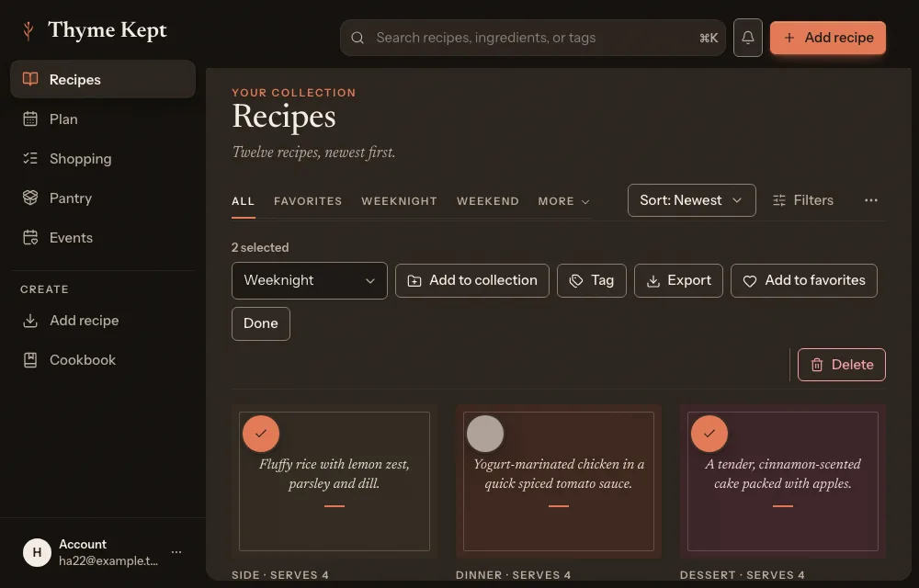The width and height of the screenshot is (919, 588).
Task: Click the download icon on Export
Action: [652, 280]
